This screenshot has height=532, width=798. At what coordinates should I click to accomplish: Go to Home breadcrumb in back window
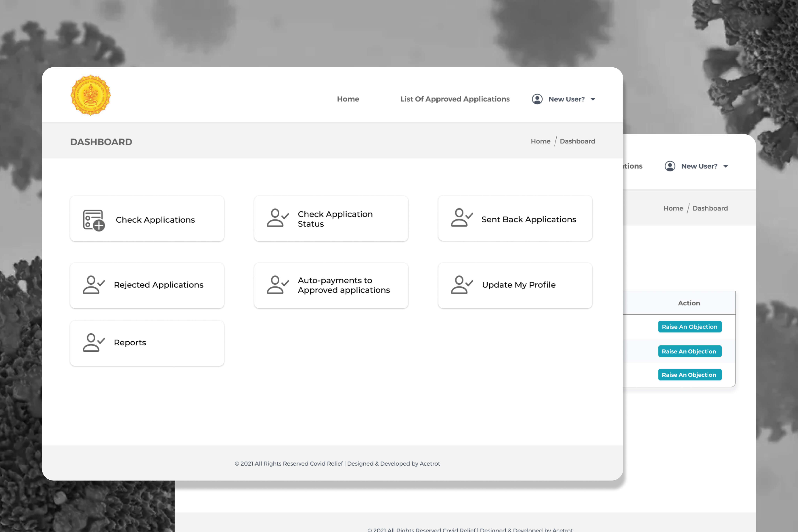tap(673, 208)
